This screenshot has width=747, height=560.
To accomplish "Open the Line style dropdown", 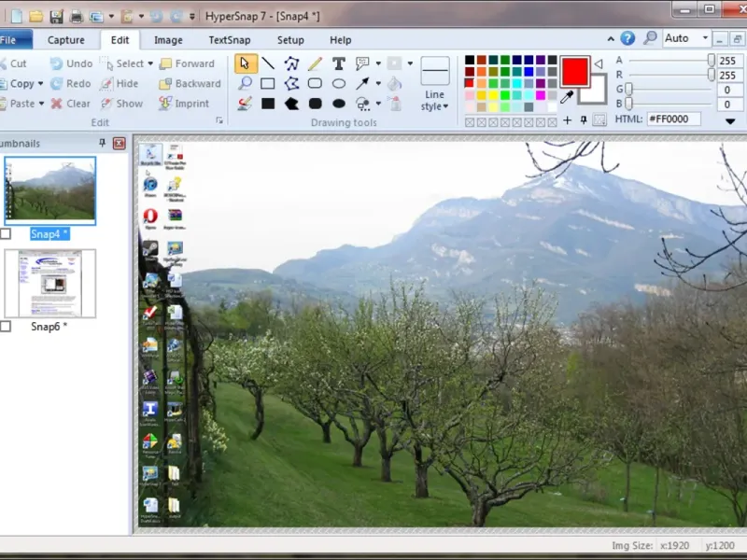I will tap(434, 84).
